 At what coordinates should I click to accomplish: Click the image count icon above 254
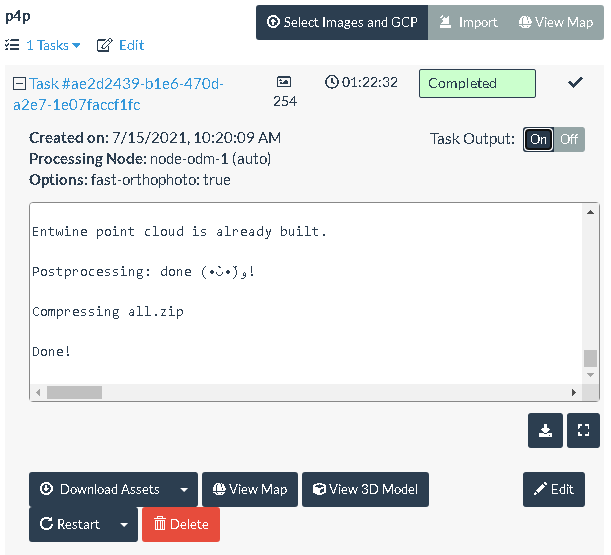284,82
